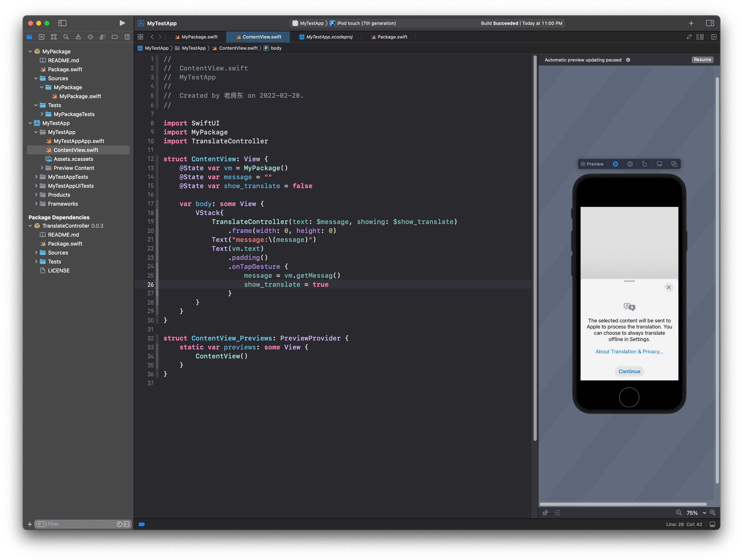Duplicate the preview using the add-preview icon
The height and width of the screenshot is (560, 743).
674,164
